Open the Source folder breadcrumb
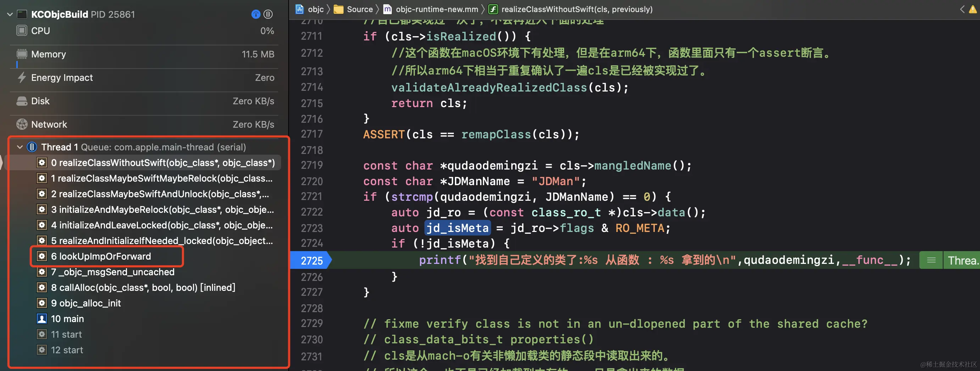 click(353, 9)
